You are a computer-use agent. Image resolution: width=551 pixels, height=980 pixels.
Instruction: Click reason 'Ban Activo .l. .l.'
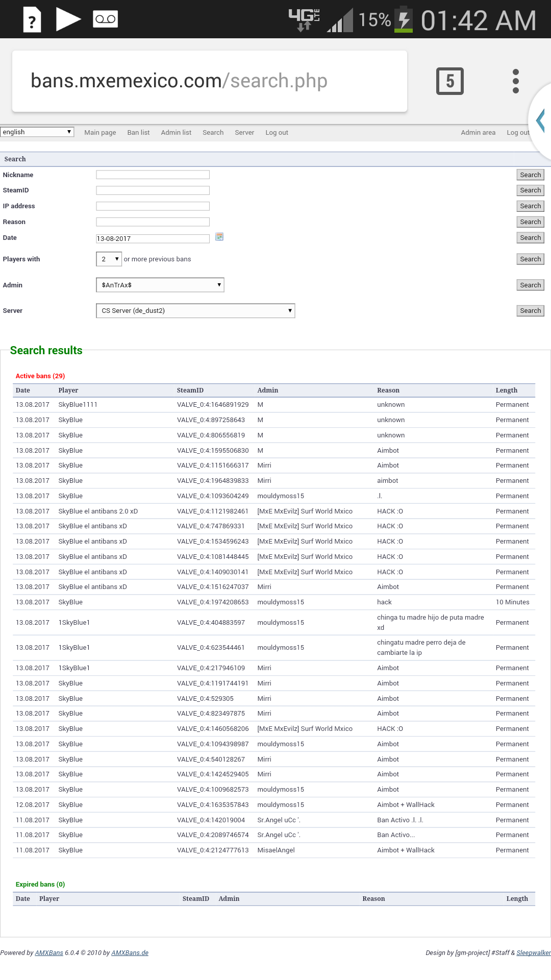point(400,820)
